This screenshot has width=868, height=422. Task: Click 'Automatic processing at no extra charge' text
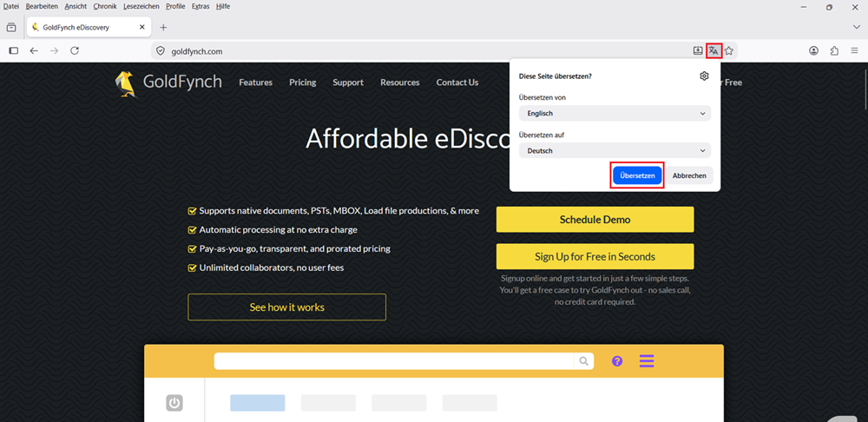(278, 230)
